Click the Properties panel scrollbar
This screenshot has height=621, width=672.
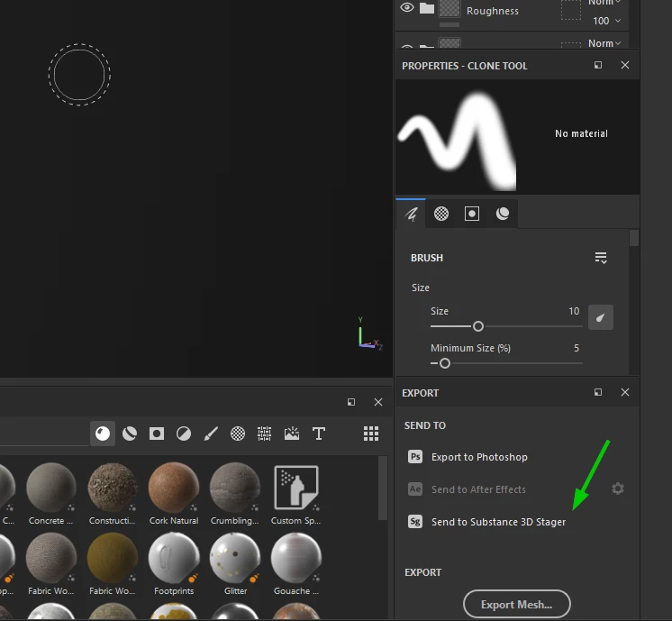(x=634, y=239)
